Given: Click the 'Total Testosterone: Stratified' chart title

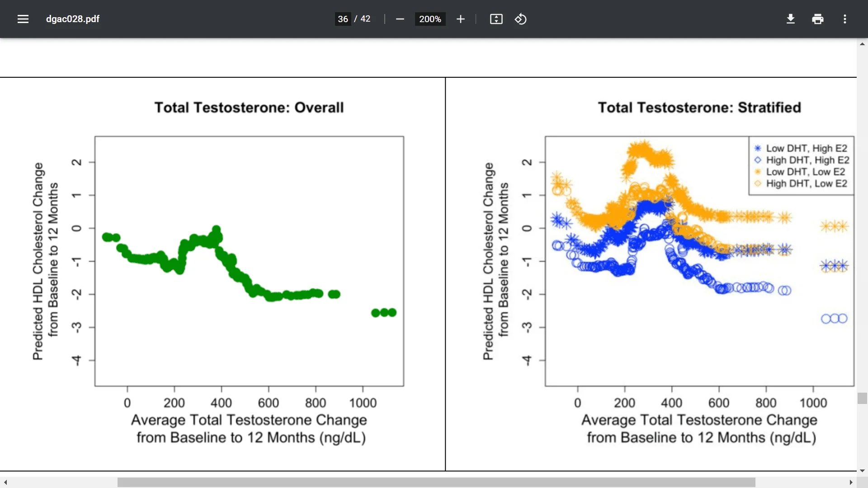Looking at the screenshot, I should point(699,108).
